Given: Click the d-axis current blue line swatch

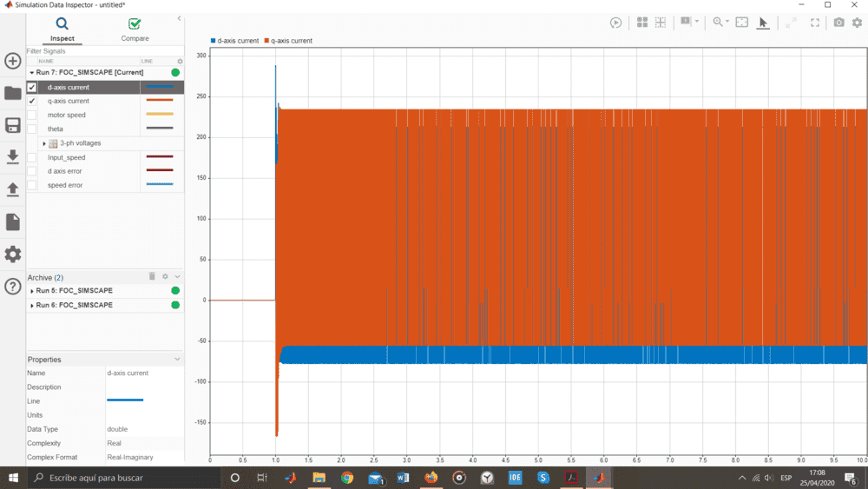Looking at the screenshot, I should coord(159,87).
